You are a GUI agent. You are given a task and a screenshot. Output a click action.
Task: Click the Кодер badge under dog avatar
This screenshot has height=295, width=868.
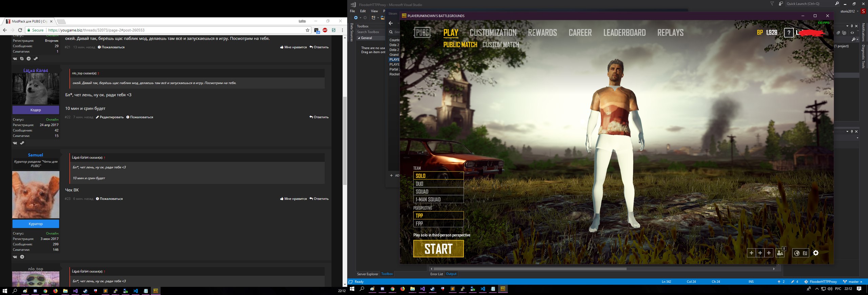click(x=36, y=110)
